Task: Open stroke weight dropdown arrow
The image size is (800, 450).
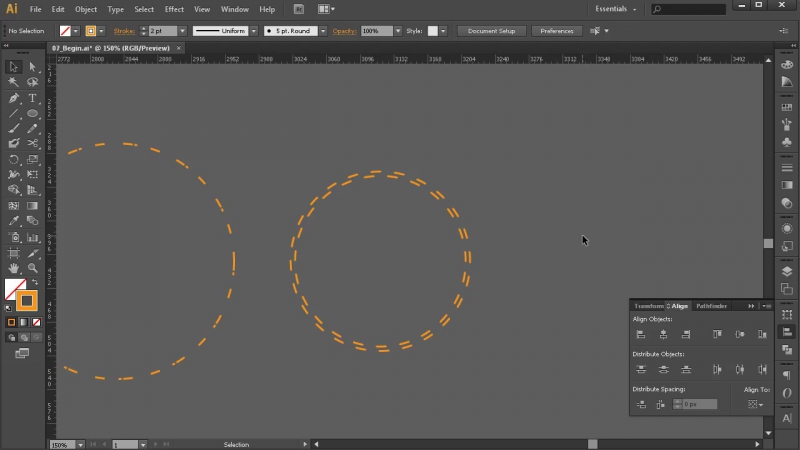Action: 182,31
